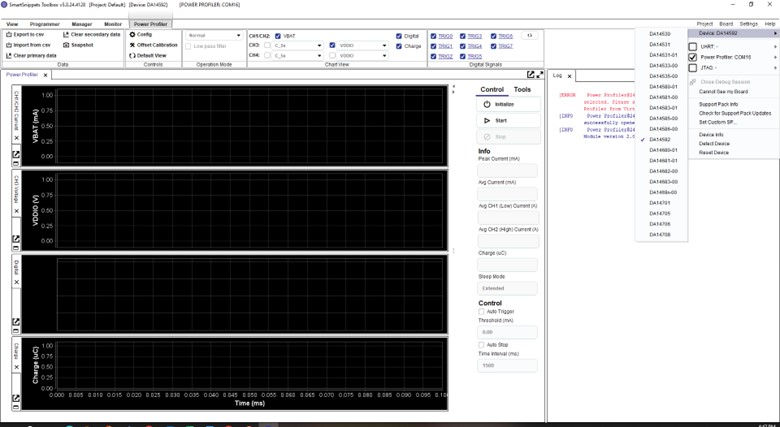Click the Threshold (mA) input field
780x427 pixels.
(507, 332)
